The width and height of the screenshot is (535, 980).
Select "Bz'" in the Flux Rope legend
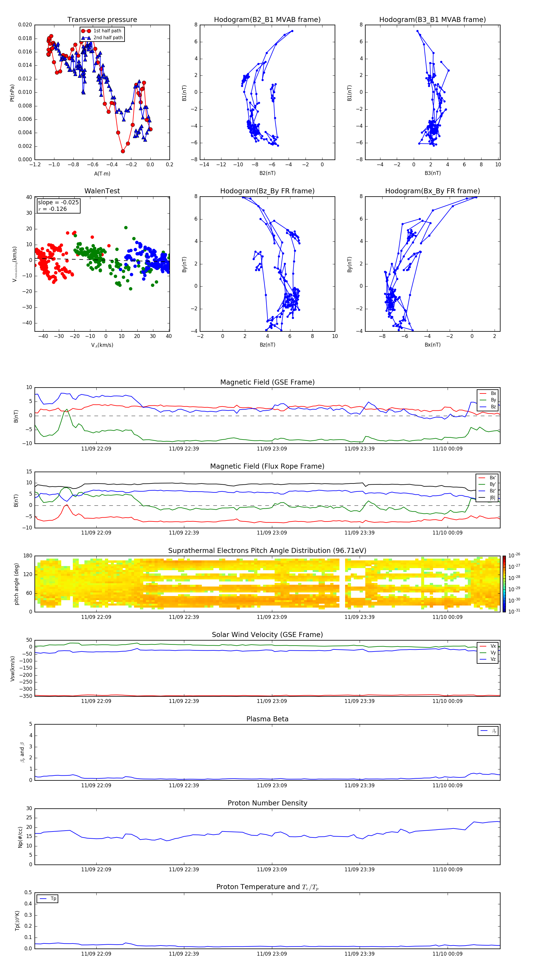coord(487,491)
